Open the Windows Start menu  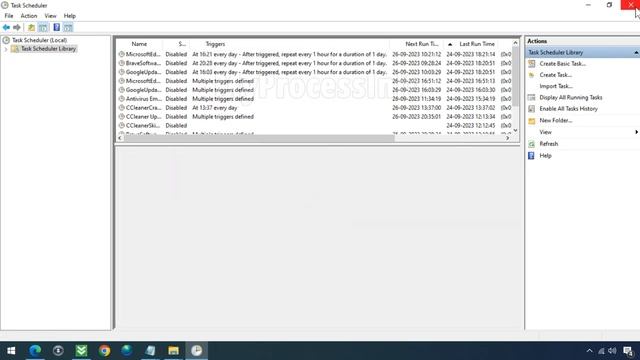(11, 351)
